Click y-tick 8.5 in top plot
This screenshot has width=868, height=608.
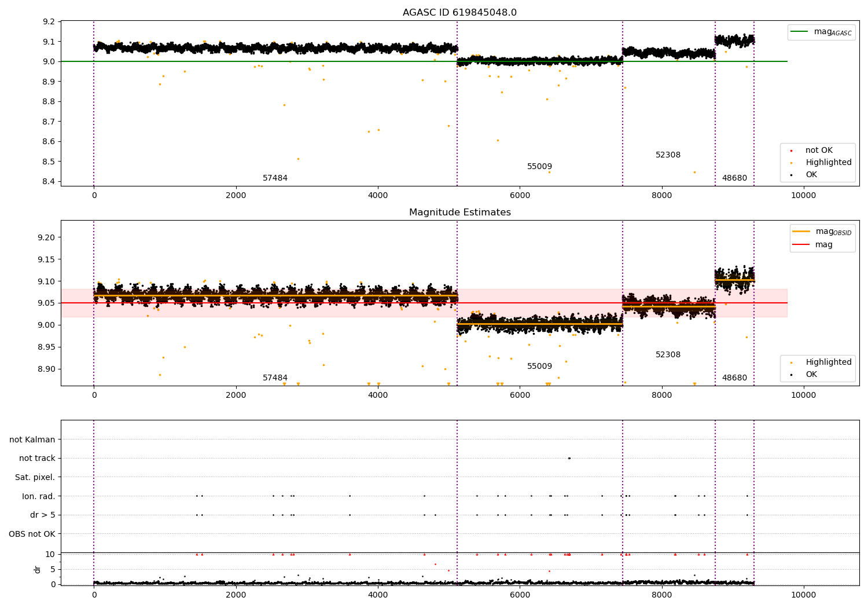[x=49, y=162]
